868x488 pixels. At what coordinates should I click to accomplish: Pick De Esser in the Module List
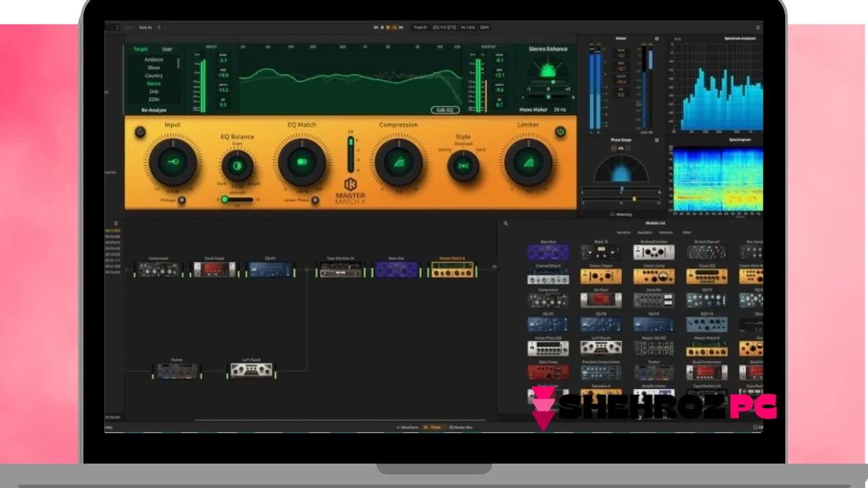[601, 300]
